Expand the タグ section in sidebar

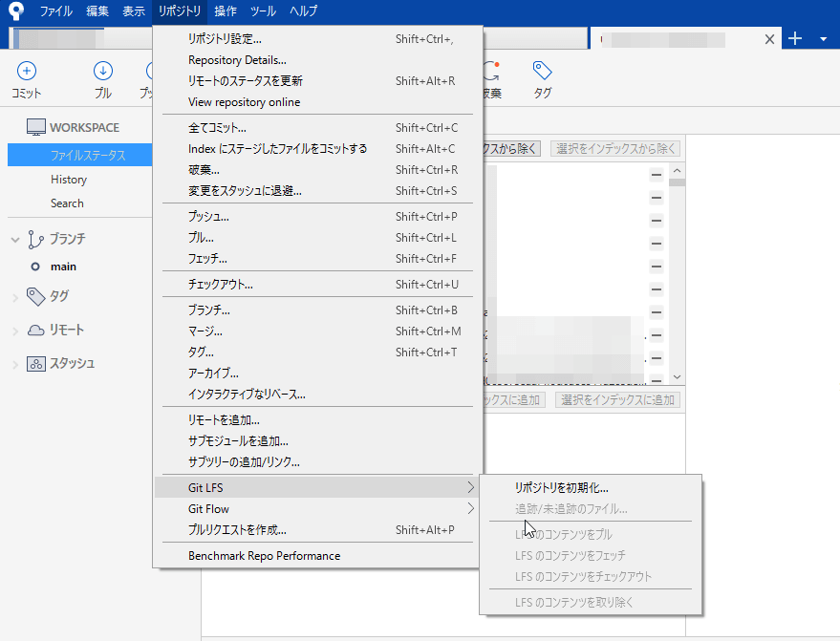click(14, 297)
